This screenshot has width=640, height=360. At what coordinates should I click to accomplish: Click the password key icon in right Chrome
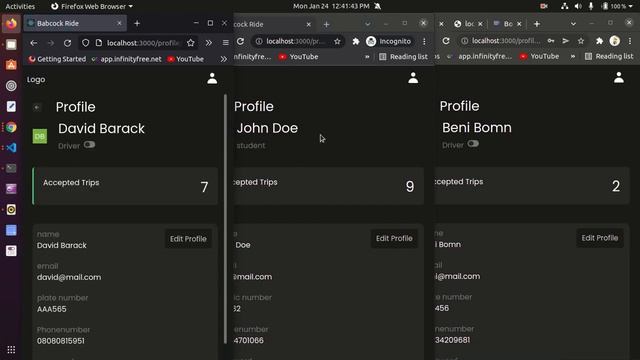(551, 41)
